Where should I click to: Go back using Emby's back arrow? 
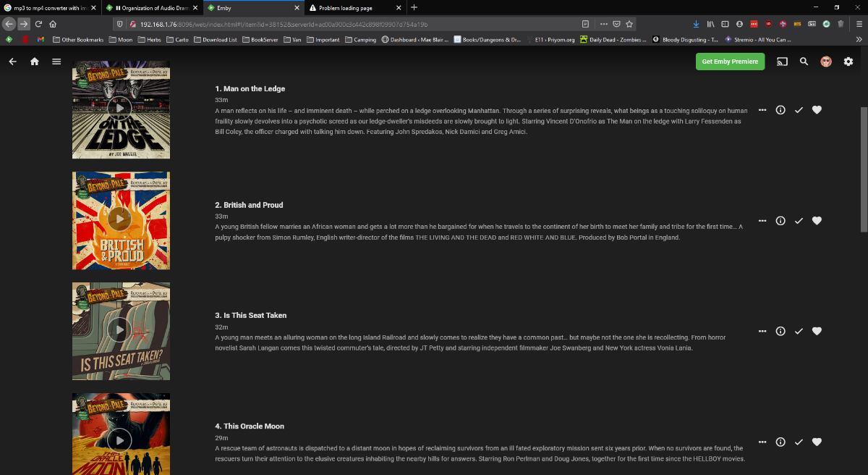(x=12, y=62)
